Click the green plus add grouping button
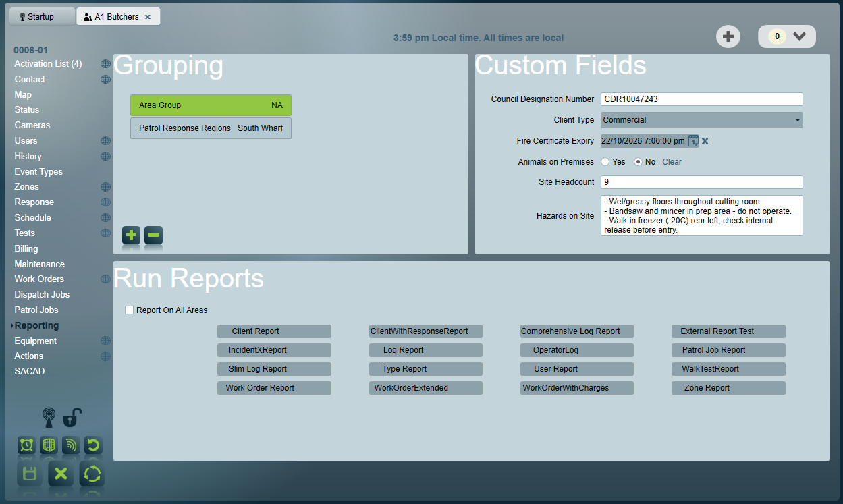 [131, 235]
